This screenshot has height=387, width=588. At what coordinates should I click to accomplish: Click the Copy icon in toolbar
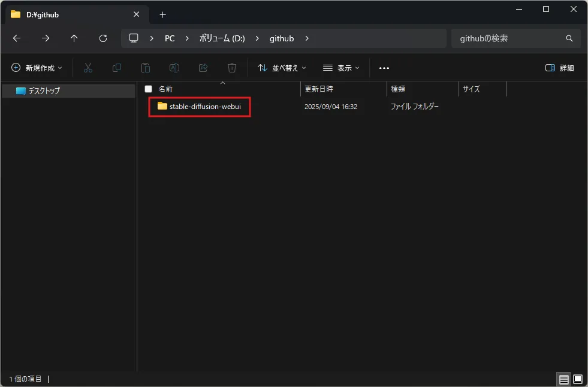point(117,68)
